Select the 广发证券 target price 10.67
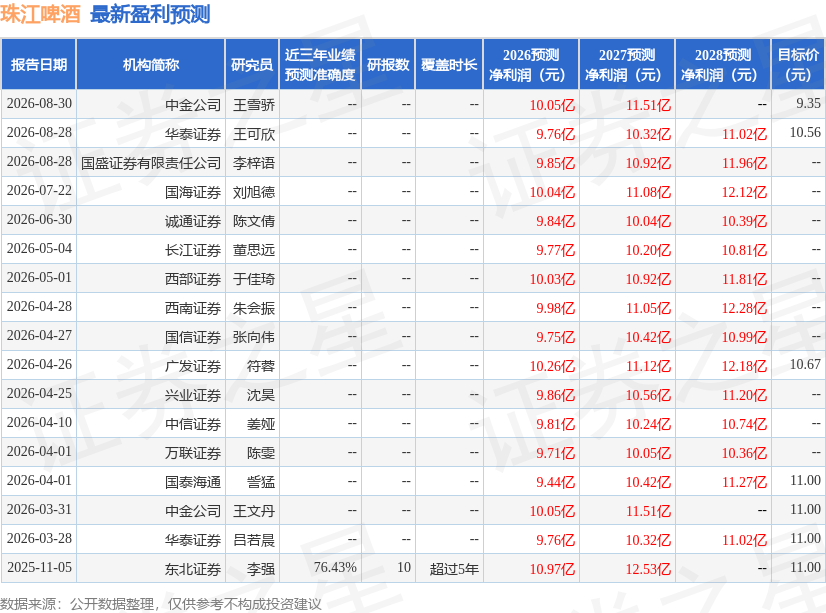Viewport: 826px width, 613px height. coord(805,364)
